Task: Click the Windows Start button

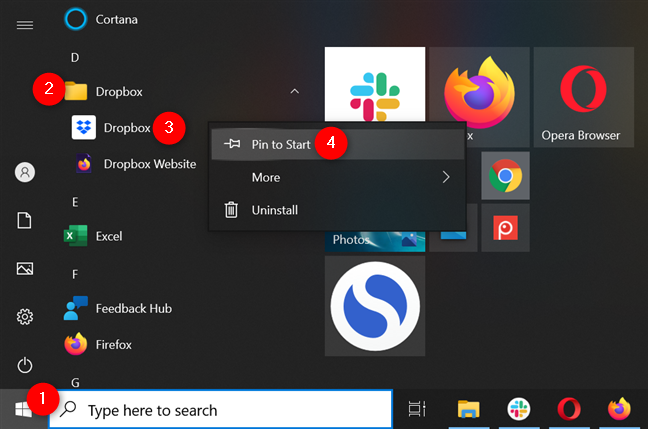Action: 24,410
